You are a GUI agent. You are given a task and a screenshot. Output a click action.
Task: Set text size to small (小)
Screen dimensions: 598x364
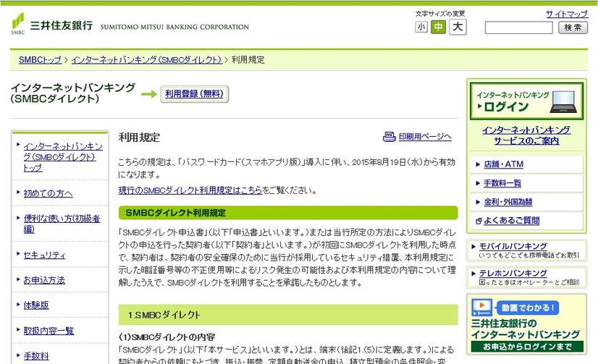pyautogui.click(x=421, y=27)
